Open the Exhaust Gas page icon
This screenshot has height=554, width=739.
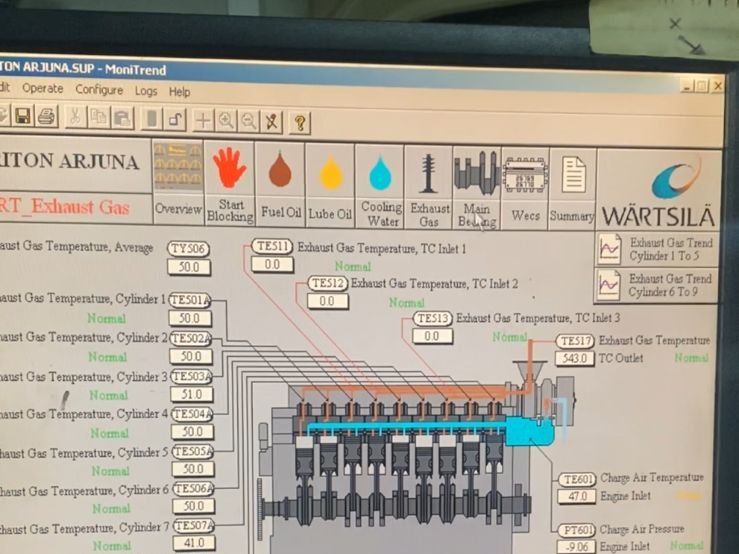coord(429,188)
